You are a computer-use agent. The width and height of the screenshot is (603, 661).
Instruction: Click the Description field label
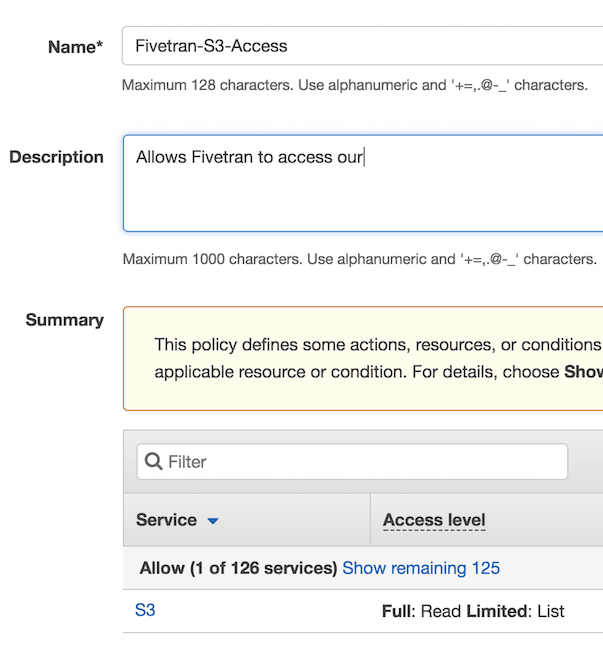[56, 157]
